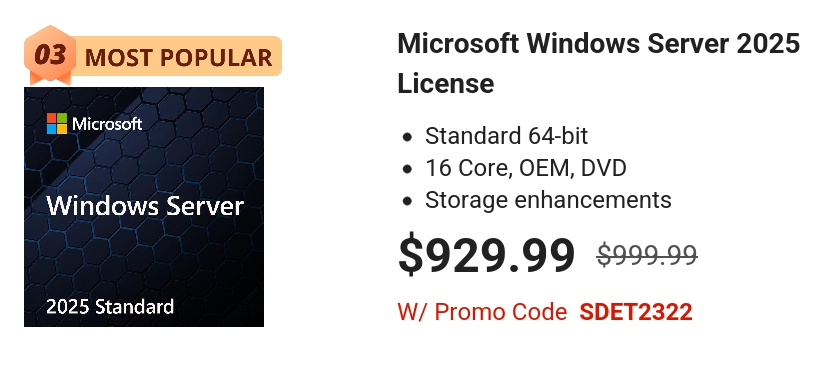Click the four-color Microsoft logo squares
816x370 pixels.
coord(57,124)
